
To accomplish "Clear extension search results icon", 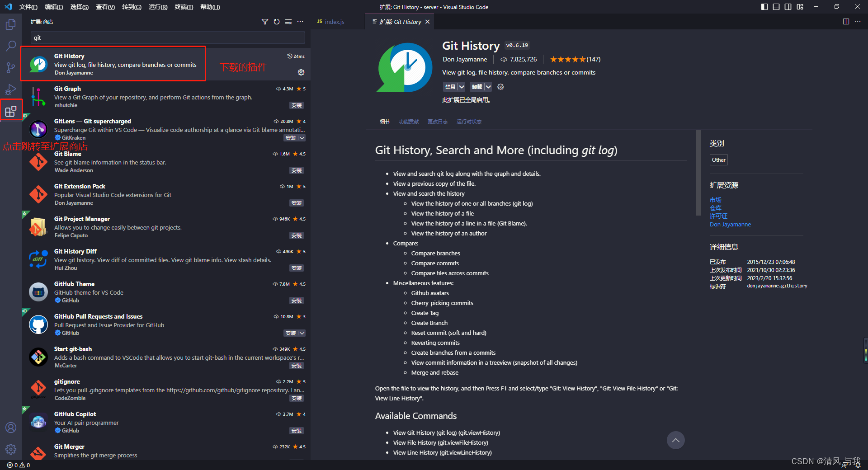I will [x=288, y=22].
